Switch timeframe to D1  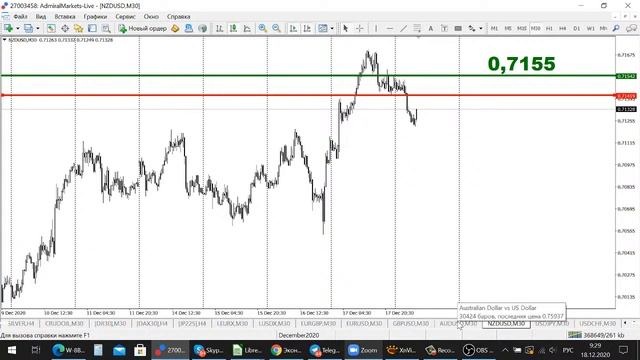click(577, 28)
